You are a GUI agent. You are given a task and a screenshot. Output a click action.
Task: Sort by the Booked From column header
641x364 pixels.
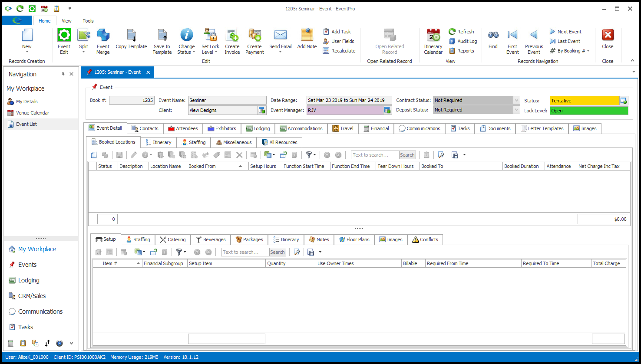(217, 166)
